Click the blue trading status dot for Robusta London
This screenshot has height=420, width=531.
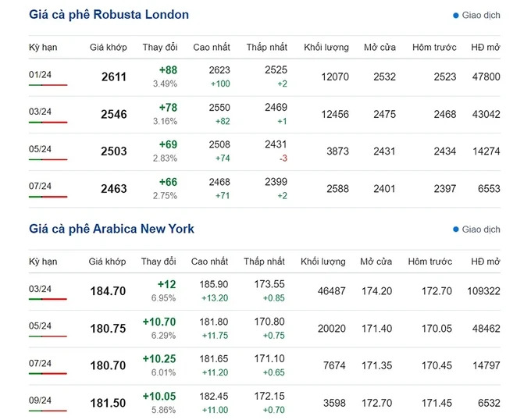coord(456,16)
